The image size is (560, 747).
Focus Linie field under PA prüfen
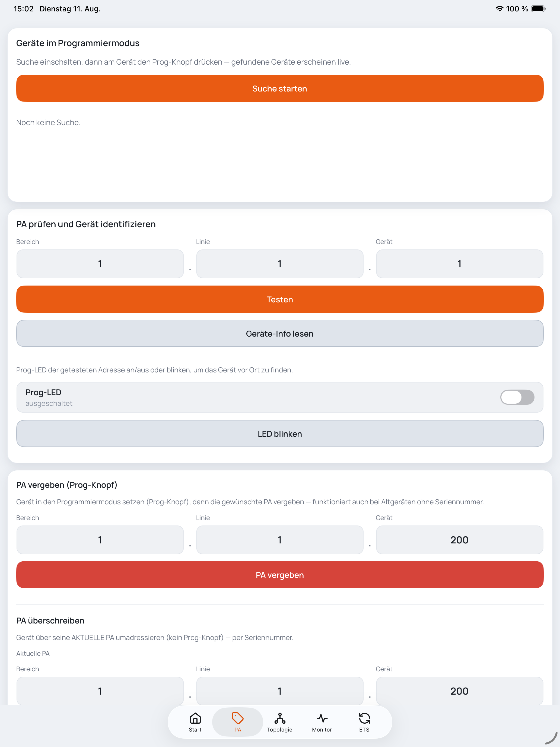280,264
